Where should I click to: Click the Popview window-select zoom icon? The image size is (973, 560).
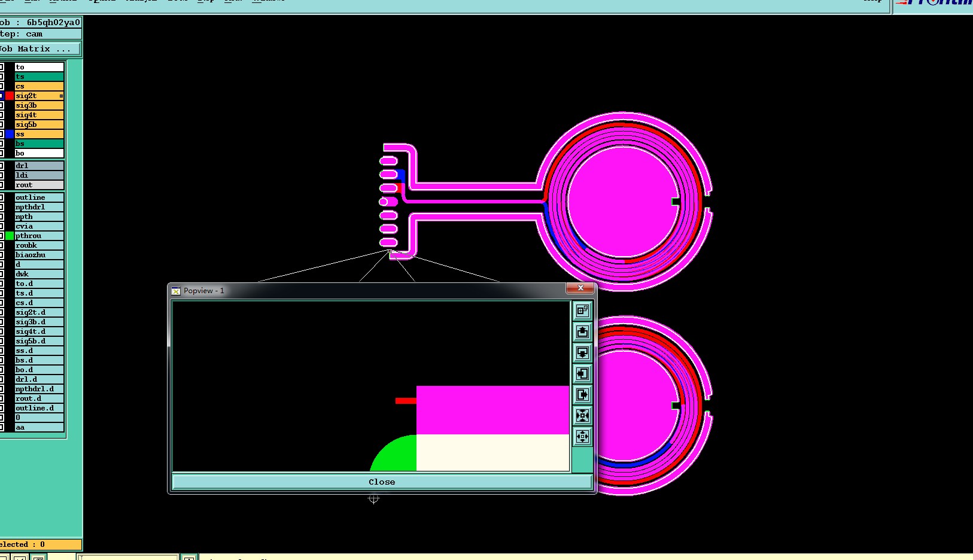[x=582, y=311]
